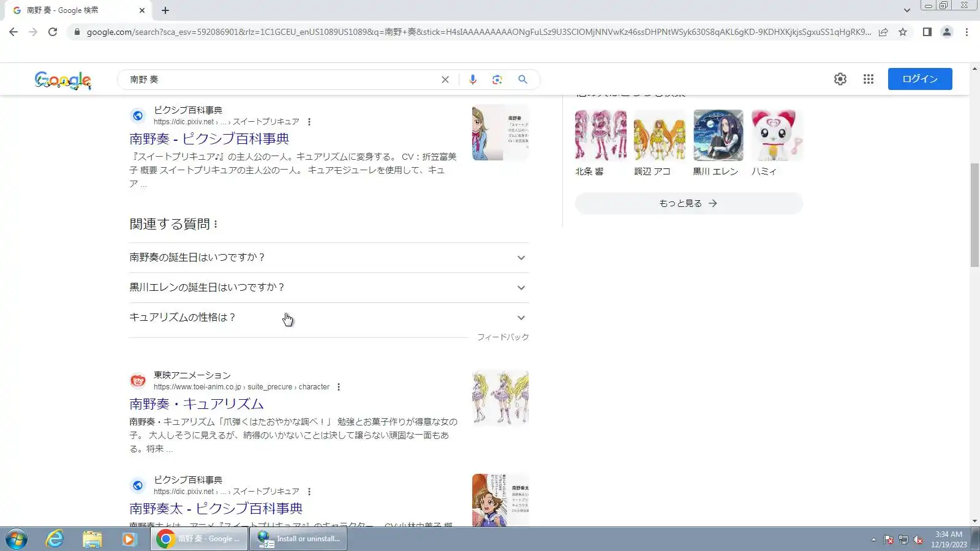Click the pixiv 南野奏 site name ピクシブ百科事典
The width and height of the screenshot is (980, 551).
click(x=188, y=110)
